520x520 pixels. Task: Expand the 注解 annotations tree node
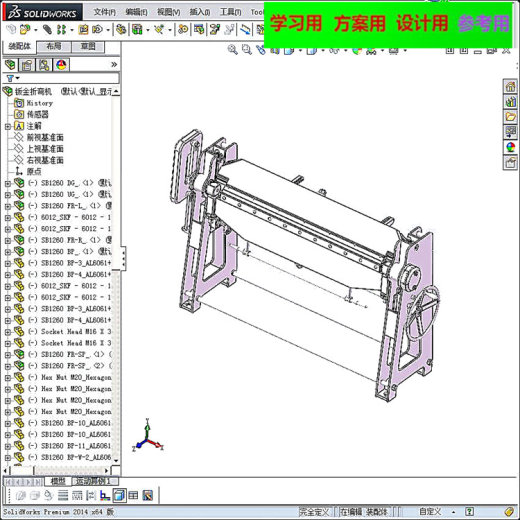point(7,126)
